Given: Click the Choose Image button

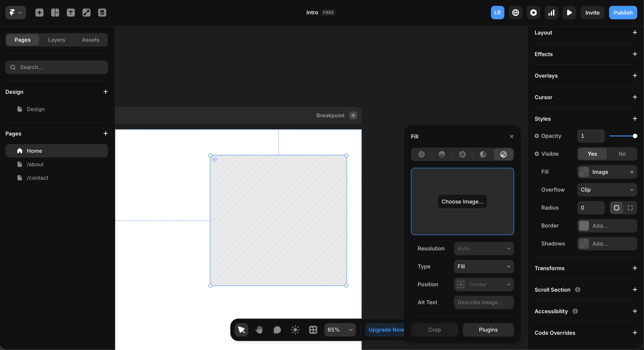Looking at the screenshot, I should coord(462,201).
